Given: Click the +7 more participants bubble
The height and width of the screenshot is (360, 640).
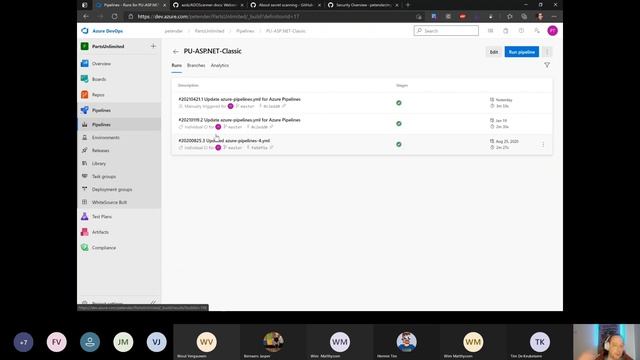Looking at the screenshot, I should (23, 342).
